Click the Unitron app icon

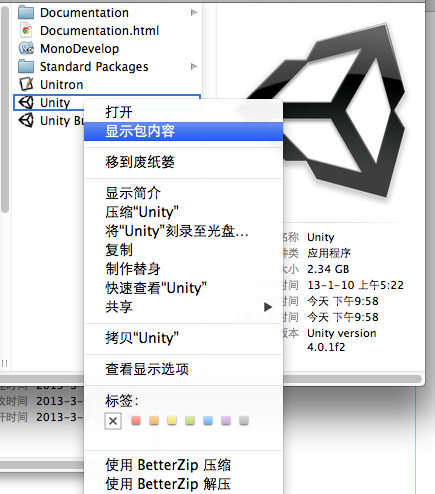tap(26, 84)
